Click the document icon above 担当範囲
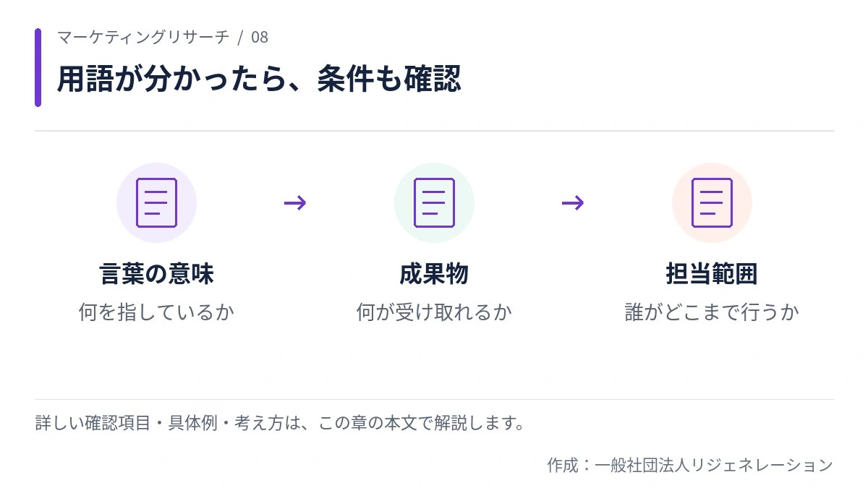868x488 pixels. (x=712, y=202)
